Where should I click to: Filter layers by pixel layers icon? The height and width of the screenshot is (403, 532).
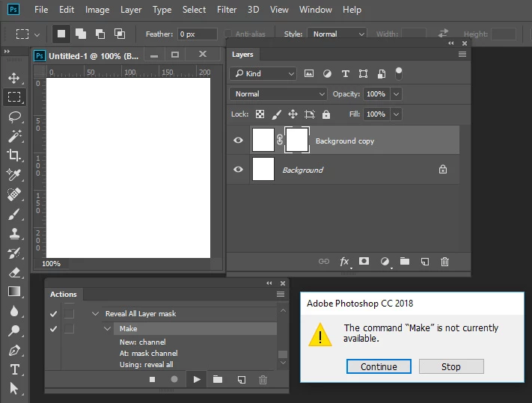coord(309,73)
